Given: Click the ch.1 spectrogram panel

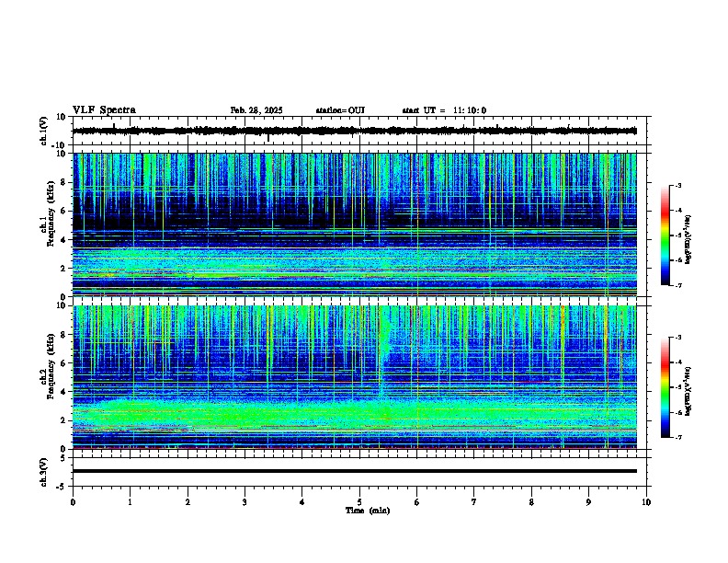Looking at the screenshot, I should (355, 224).
